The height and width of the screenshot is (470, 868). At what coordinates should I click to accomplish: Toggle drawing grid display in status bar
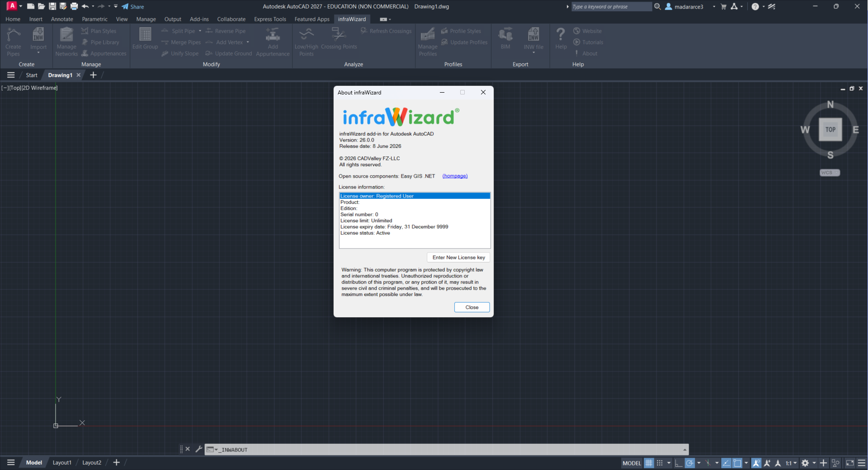(649, 463)
